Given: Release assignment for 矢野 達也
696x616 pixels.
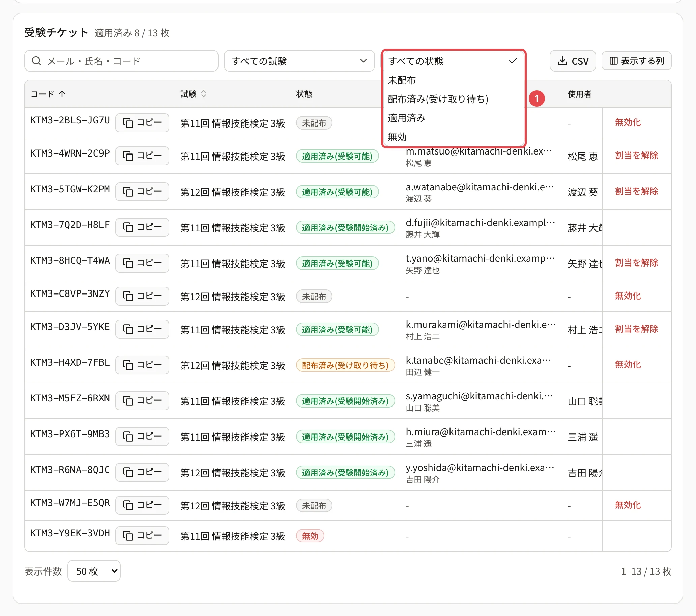Looking at the screenshot, I should (x=636, y=263).
